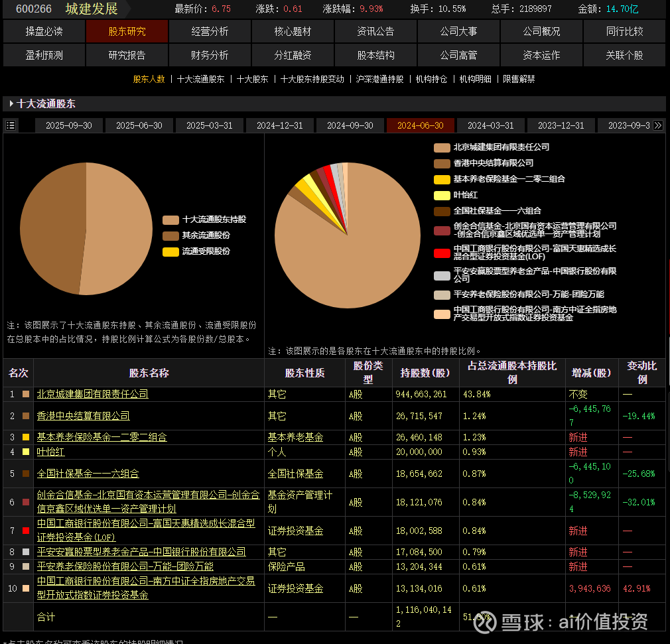Click the 十大流通股东持股 legend swatch
The height and width of the screenshot is (644, 670).
tap(170, 220)
